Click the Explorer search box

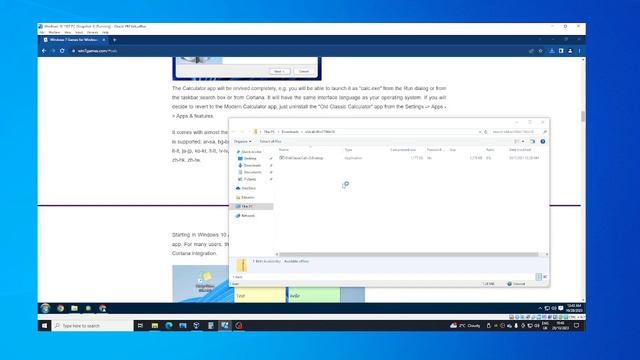(518, 132)
